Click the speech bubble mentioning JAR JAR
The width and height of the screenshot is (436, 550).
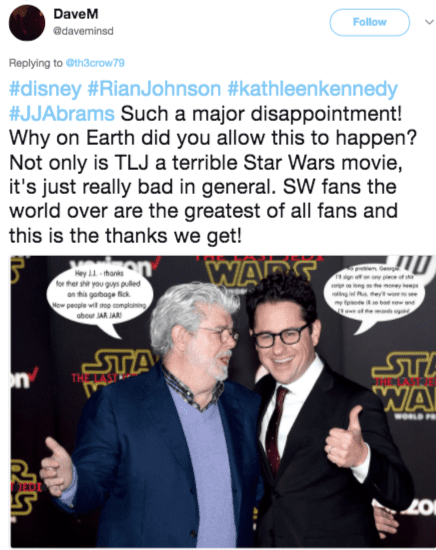pos(100,298)
